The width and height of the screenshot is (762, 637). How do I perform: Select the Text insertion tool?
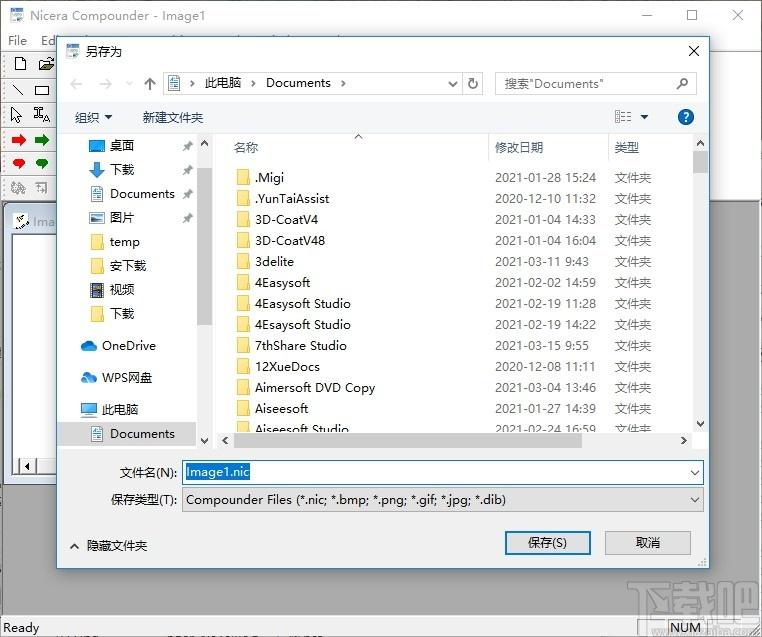(x=42, y=115)
